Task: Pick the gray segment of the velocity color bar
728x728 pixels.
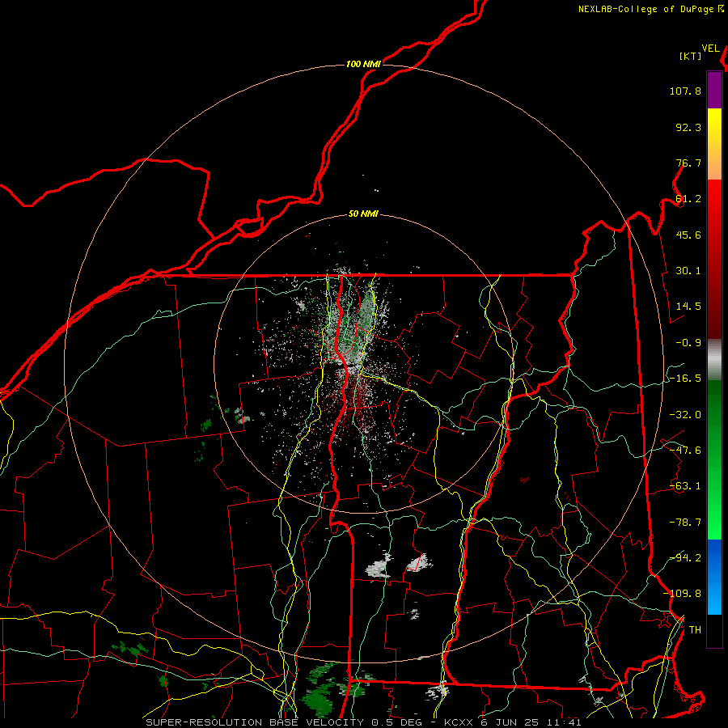Action: pos(714,360)
